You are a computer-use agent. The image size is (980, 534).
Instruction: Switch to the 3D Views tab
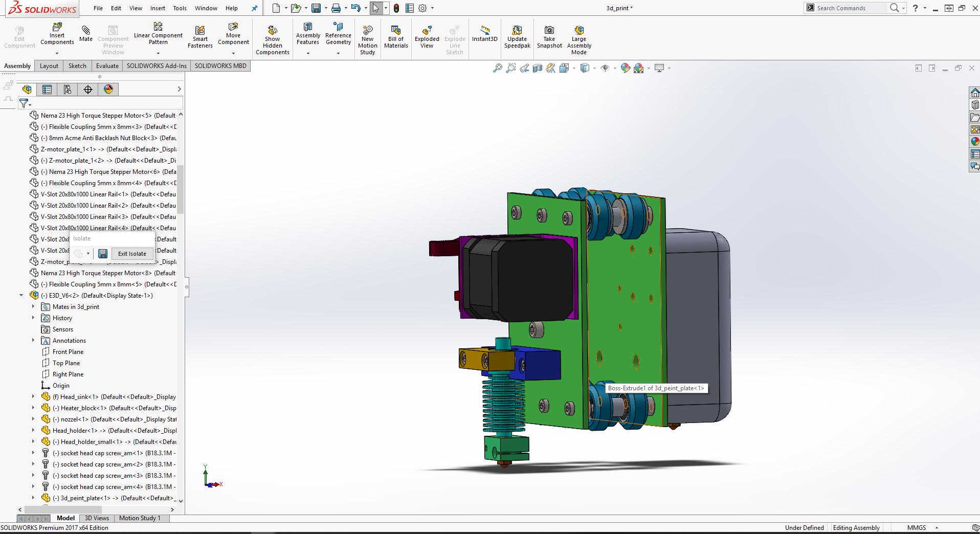(97, 518)
